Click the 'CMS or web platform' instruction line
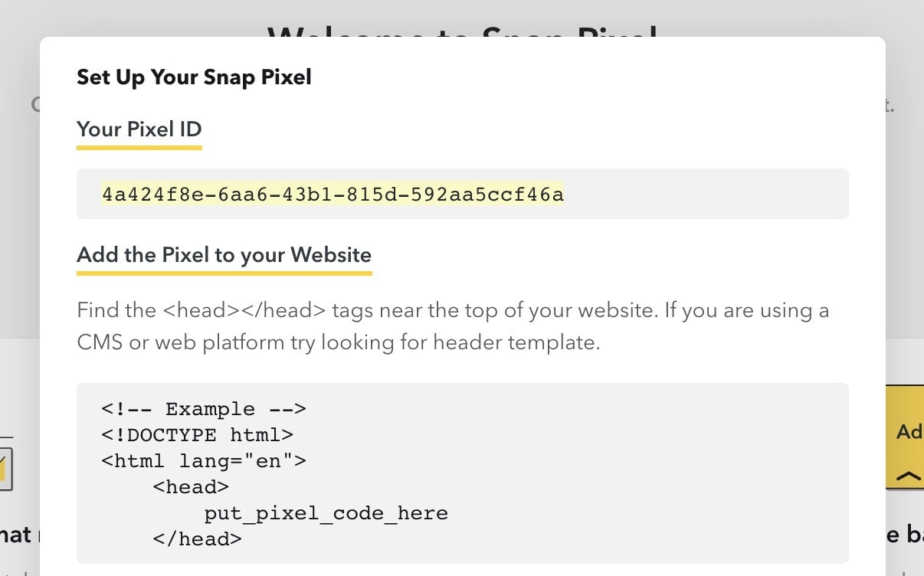This screenshot has height=576, width=924. click(338, 342)
